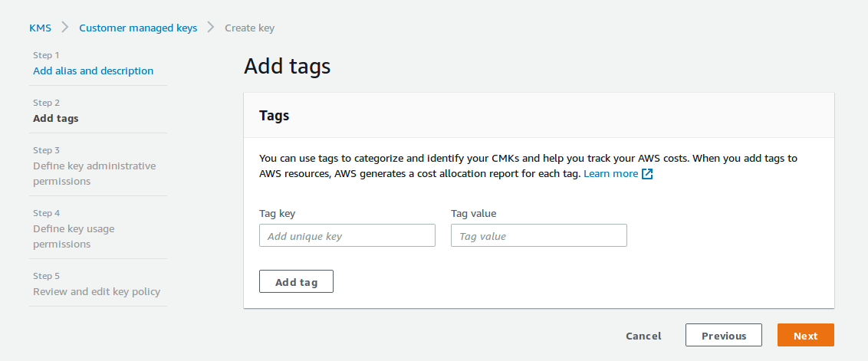Click the breadcrumb chevron after KMS
Screen dimensions: 868x361
pos(65,28)
